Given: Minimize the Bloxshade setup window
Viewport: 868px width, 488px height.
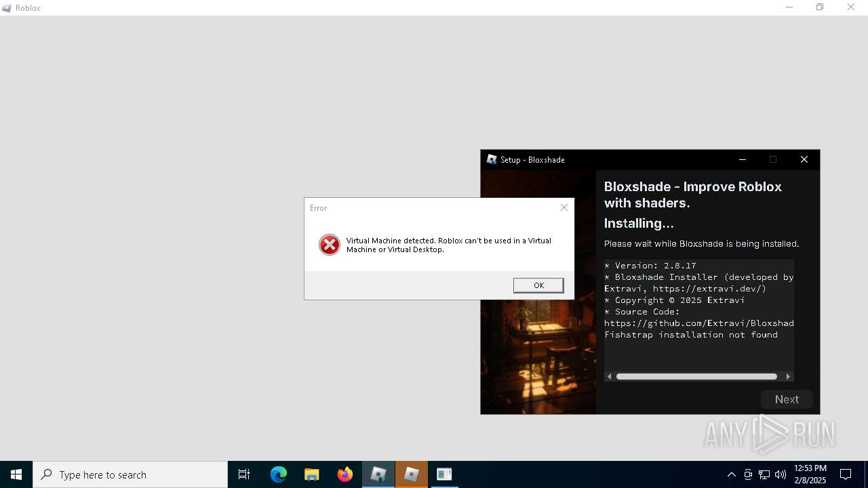Looking at the screenshot, I should (743, 159).
